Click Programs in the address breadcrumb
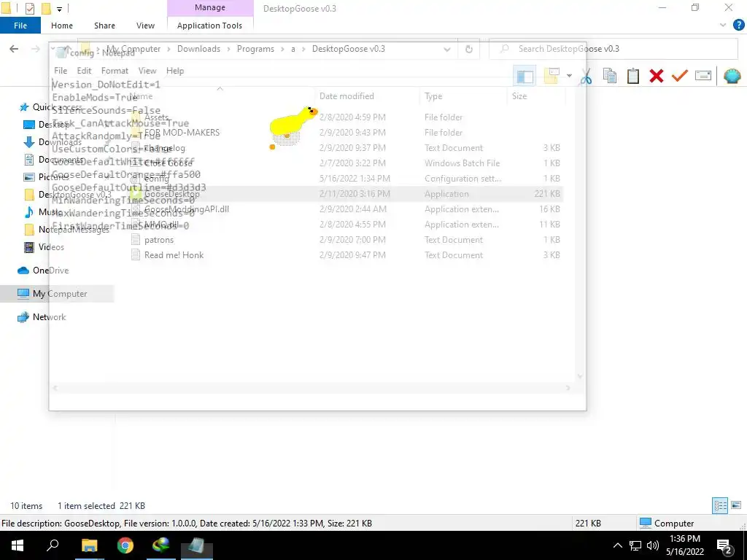This screenshot has height=560, width=747. point(255,49)
